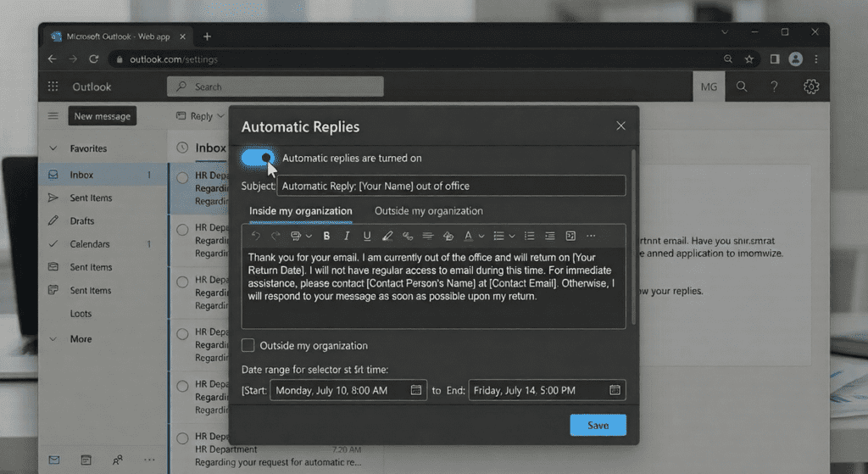Click into the reply message body
The image size is (868, 474).
point(433,288)
